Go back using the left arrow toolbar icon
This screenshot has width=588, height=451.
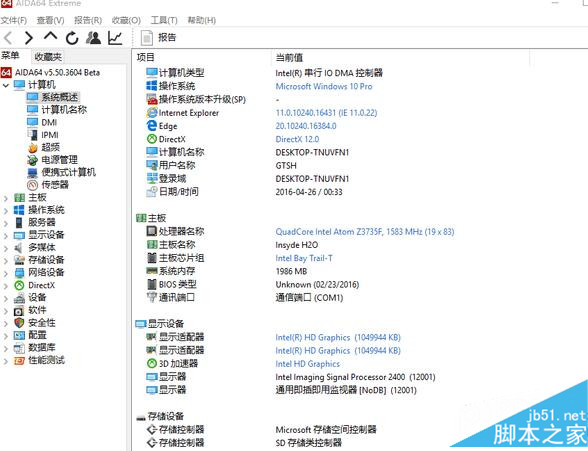(8, 38)
